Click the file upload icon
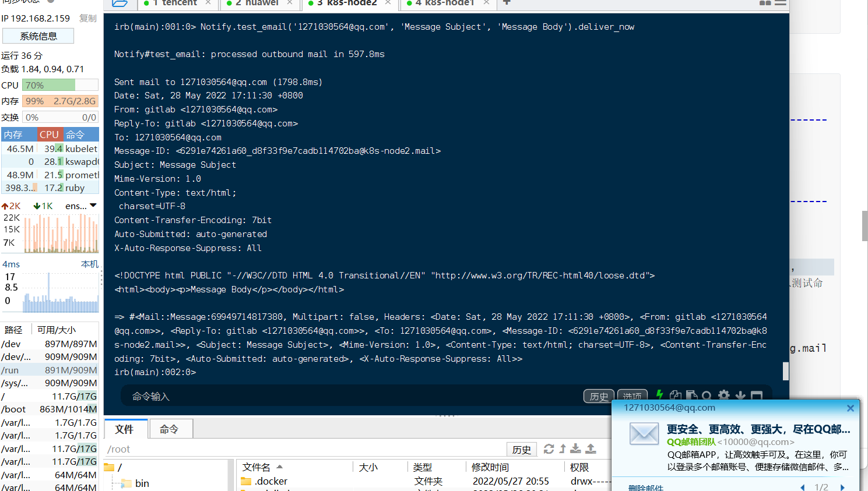Screen dimensions: 868x491 pyautogui.click(x=591, y=448)
